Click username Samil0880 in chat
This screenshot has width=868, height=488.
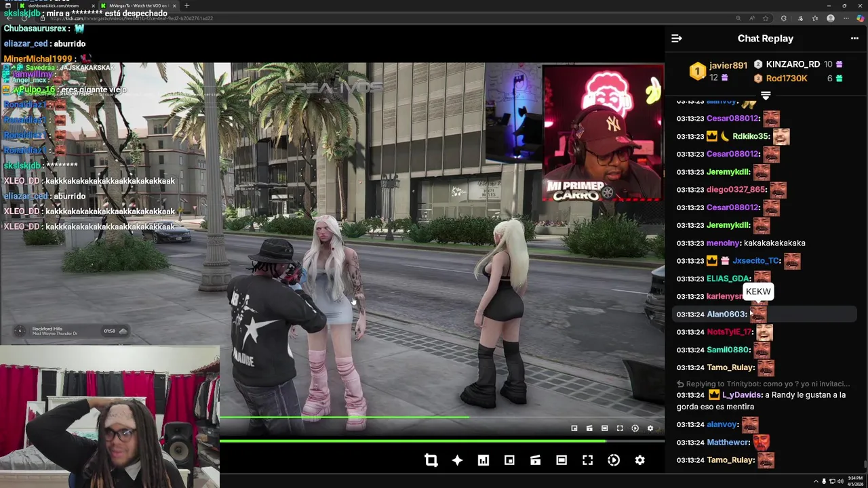(x=728, y=350)
